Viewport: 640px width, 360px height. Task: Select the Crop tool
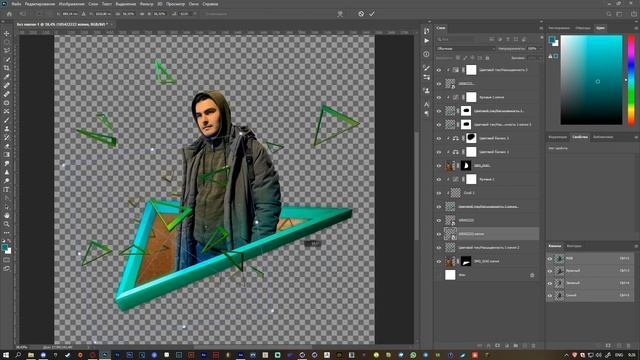[x=7, y=68]
